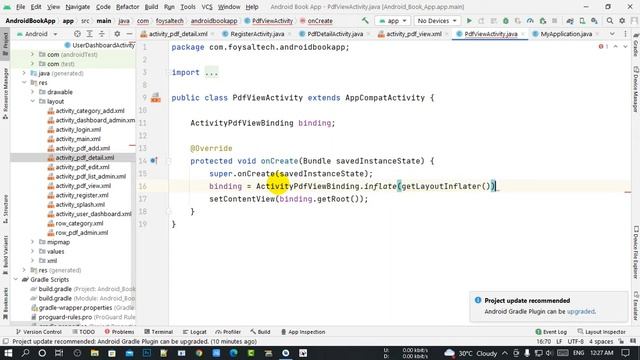Screen dimensions: 640x360
Task: Show hidden editor tabs dropdown arrow
Action: click(x=612, y=34)
